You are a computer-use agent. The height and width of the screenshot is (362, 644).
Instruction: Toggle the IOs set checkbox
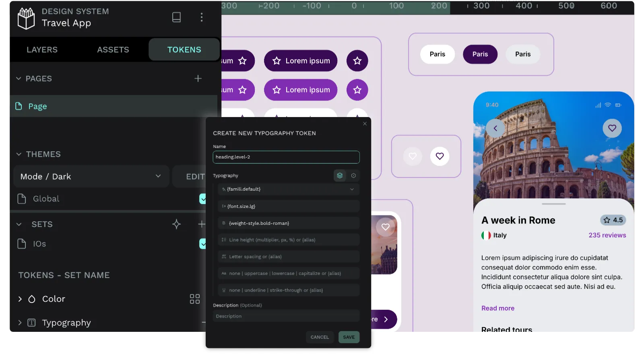pos(202,244)
